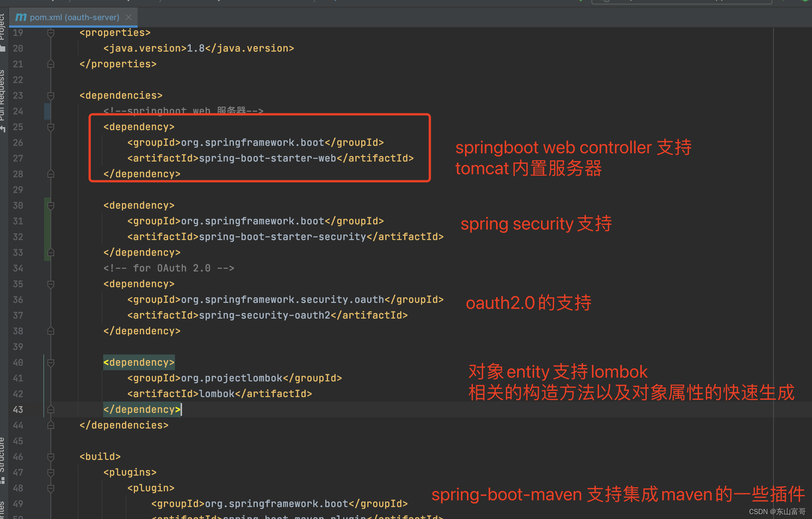Click the artifactId spring-security-oauth2 text
Image resolution: width=812 pixels, height=519 pixels.
tap(265, 316)
